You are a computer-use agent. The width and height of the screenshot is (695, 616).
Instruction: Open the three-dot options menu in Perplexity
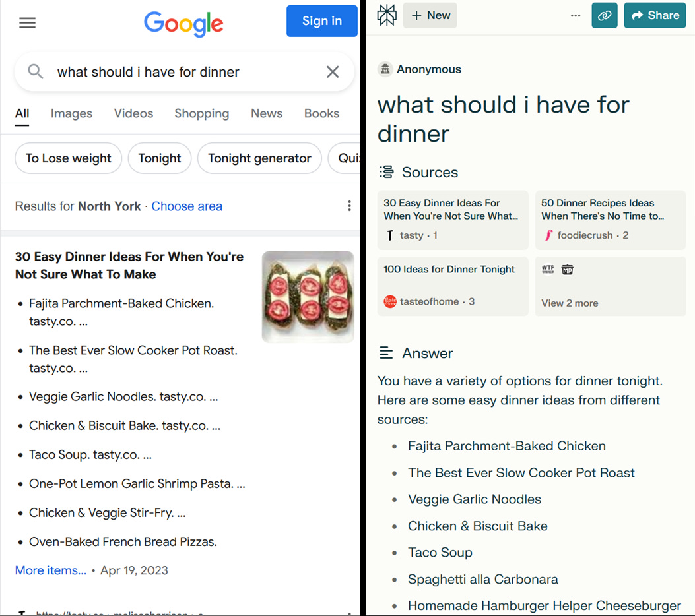click(x=576, y=16)
